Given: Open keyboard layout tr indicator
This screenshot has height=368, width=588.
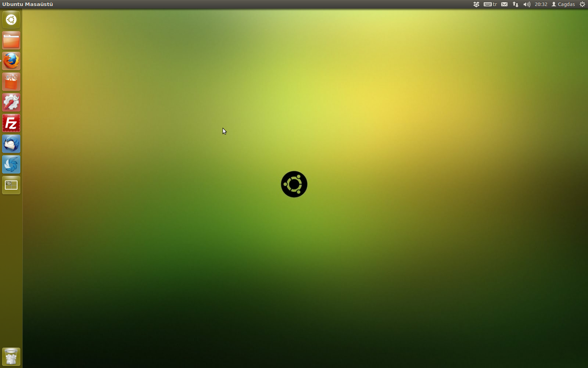Looking at the screenshot, I should pos(490,4).
